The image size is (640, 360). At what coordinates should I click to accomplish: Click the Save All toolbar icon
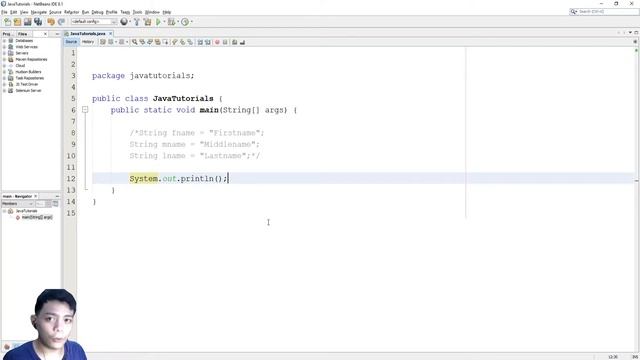38,22
